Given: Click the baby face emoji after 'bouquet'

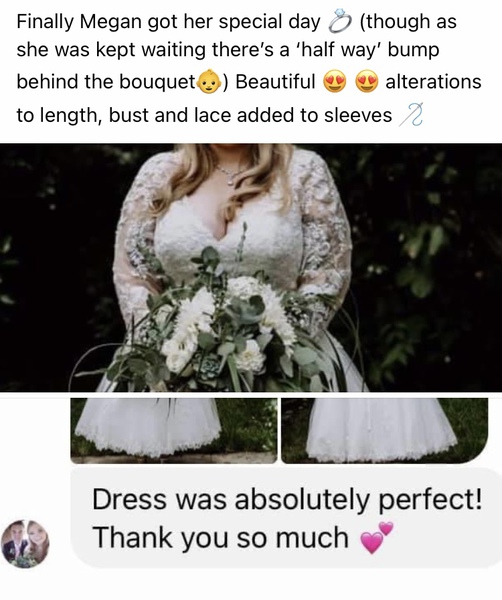Looking at the screenshot, I should [210, 82].
